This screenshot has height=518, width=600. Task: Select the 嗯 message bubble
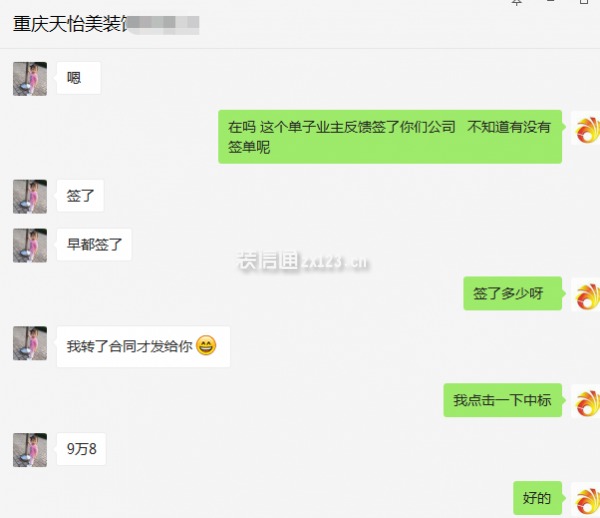click(79, 78)
